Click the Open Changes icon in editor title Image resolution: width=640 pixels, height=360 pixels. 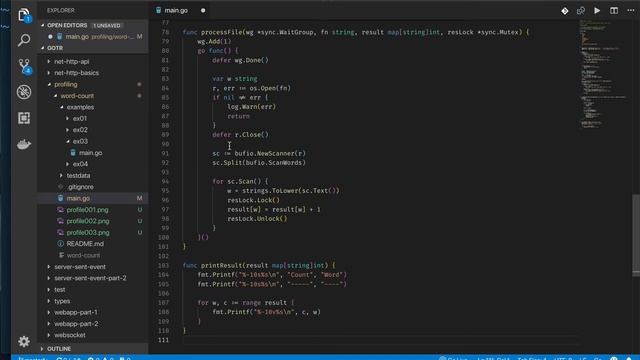point(580,11)
